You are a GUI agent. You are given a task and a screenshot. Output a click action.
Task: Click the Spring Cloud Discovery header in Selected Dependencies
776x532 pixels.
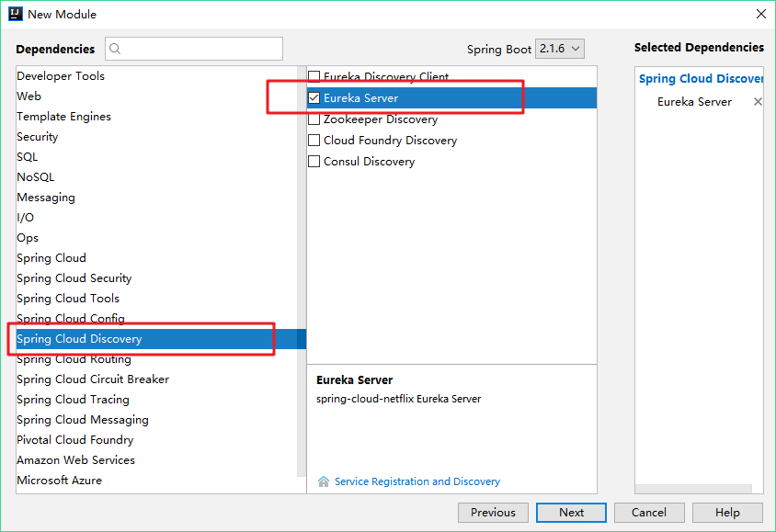[x=701, y=79]
